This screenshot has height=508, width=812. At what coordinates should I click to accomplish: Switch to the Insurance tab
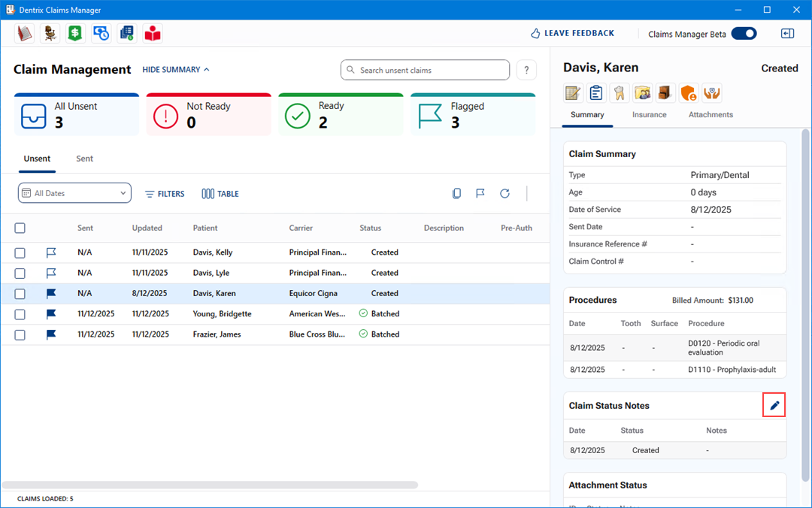[649, 115]
